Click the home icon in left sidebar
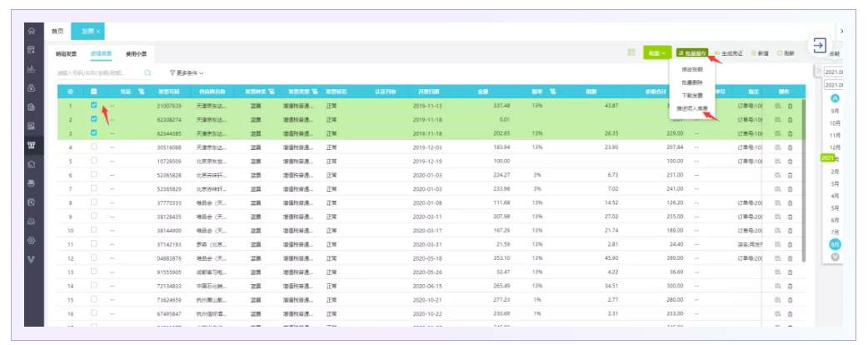 point(31,31)
